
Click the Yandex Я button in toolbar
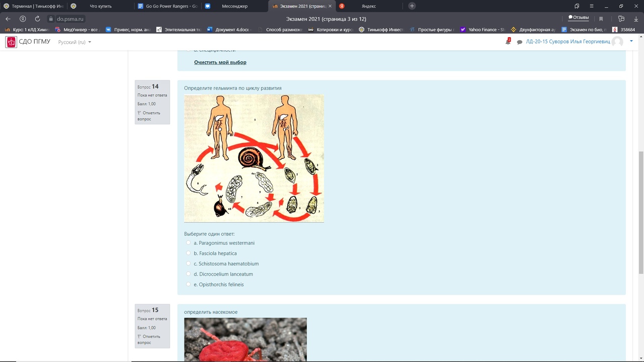click(23, 19)
